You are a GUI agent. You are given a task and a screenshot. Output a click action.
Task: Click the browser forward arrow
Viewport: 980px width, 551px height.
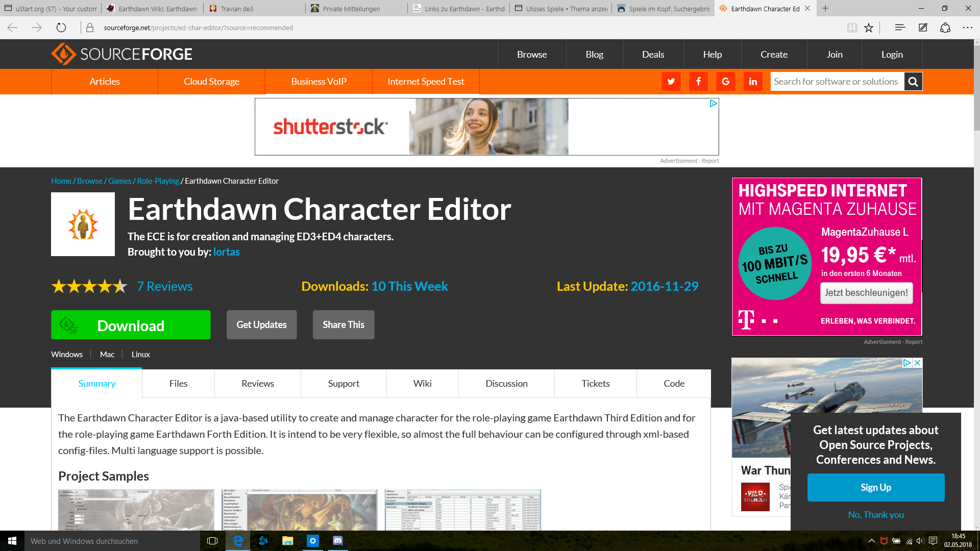(x=37, y=28)
